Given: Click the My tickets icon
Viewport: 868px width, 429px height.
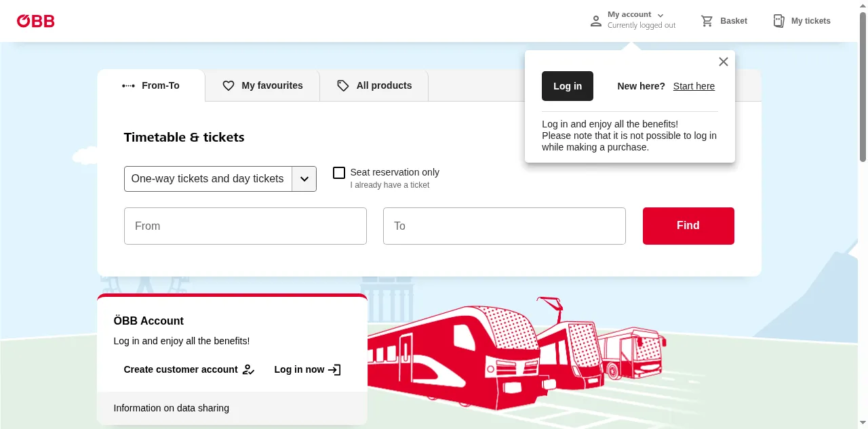Looking at the screenshot, I should (779, 21).
